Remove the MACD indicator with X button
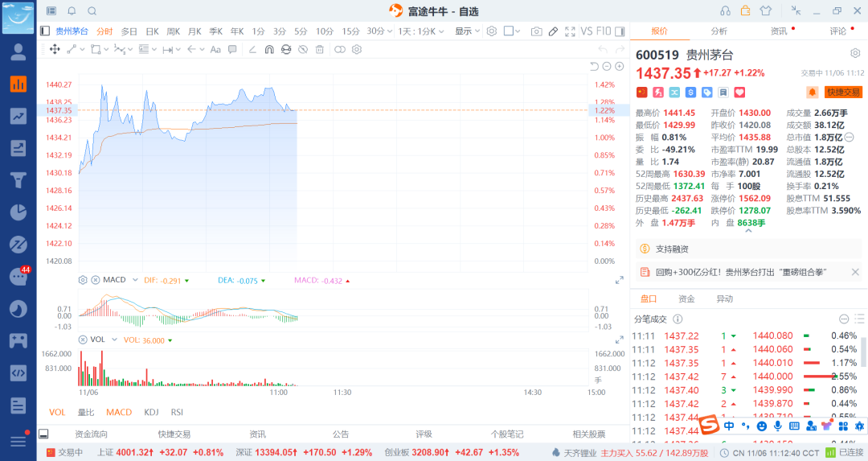This screenshot has height=461, width=868. pos(95,280)
